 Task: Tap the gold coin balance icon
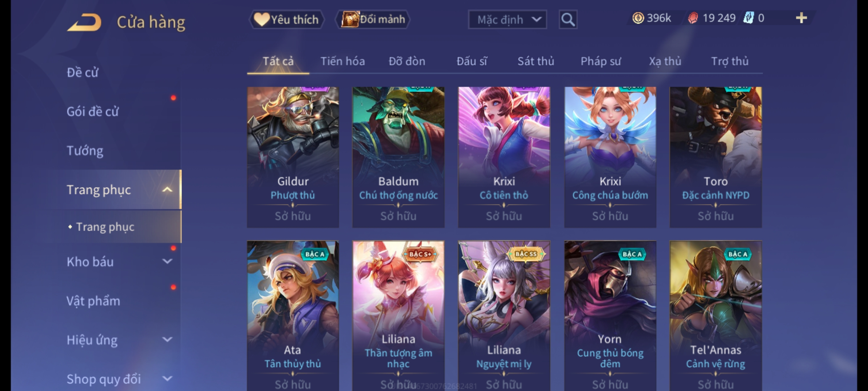(x=638, y=18)
